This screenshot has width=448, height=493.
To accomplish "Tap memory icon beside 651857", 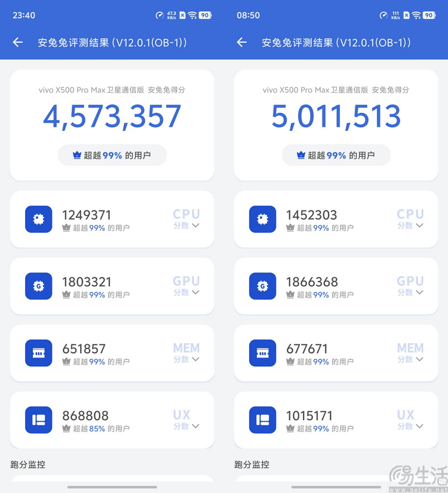I will pyautogui.click(x=39, y=353).
